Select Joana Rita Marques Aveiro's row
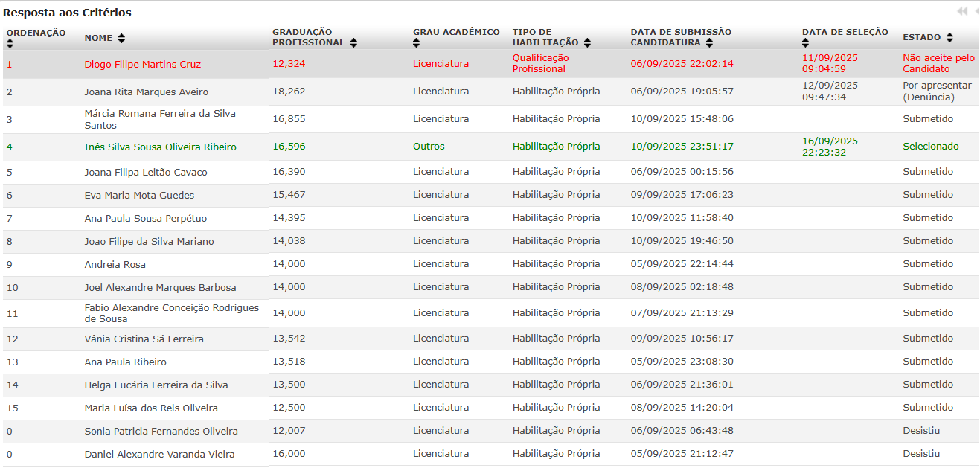Image resolution: width=980 pixels, height=468 pixels. click(x=146, y=92)
